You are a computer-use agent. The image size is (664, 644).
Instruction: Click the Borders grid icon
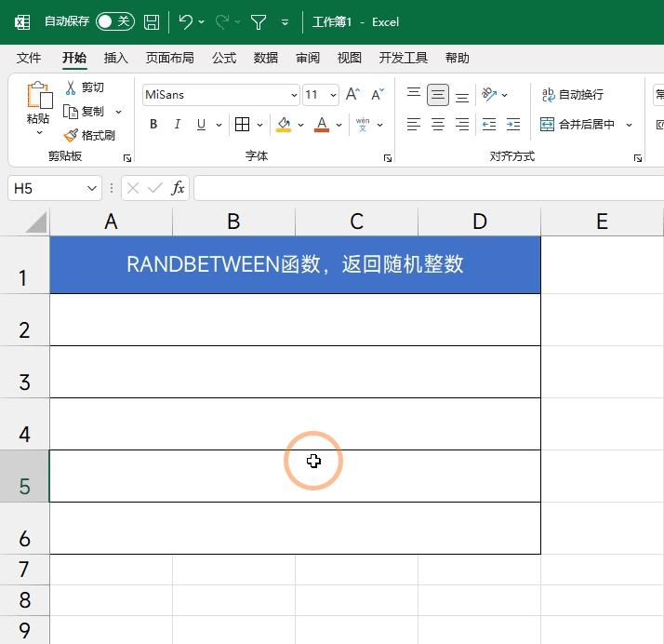(242, 124)
